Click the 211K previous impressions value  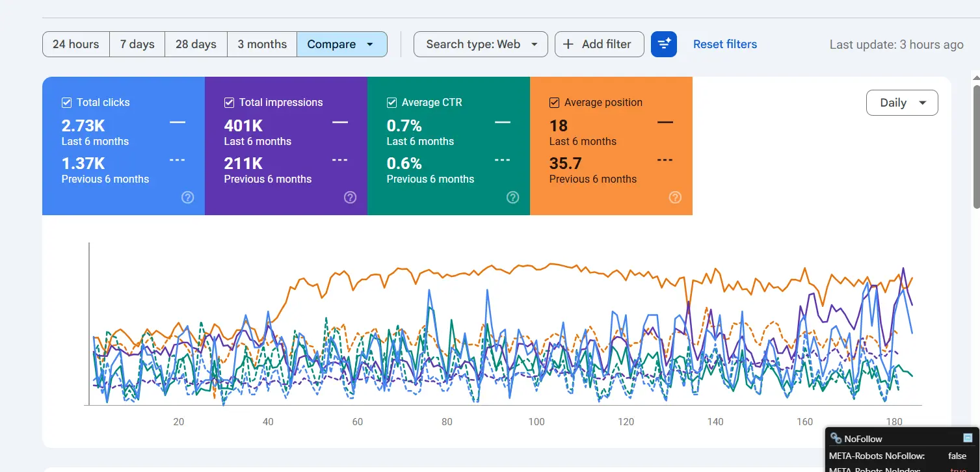point(243,163)
